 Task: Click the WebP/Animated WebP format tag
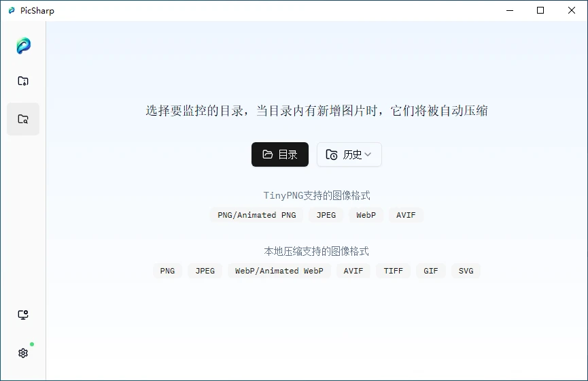pyautogui.click(x=279, y=271)
